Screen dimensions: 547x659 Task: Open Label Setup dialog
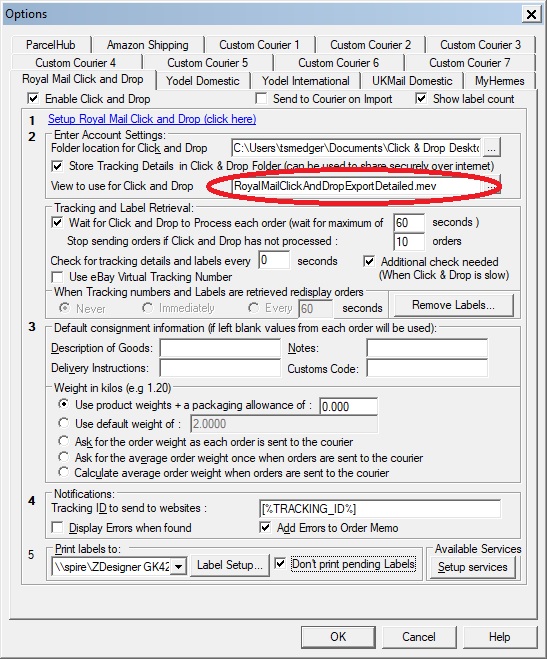click(x=229, y=565)
